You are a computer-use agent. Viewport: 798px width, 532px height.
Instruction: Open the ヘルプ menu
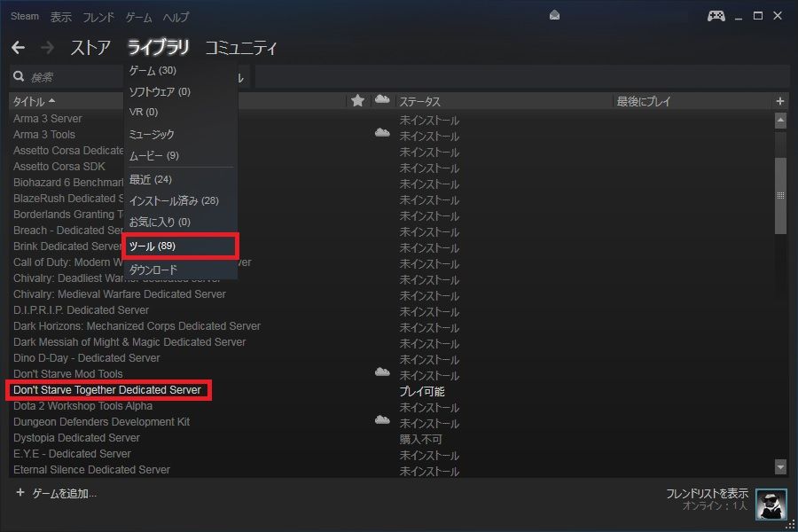[x=176, y=18]
